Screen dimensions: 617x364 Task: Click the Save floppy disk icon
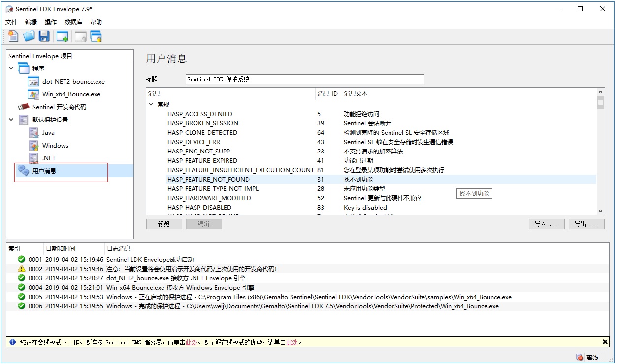pyautogui.click(x=44, y=36)
